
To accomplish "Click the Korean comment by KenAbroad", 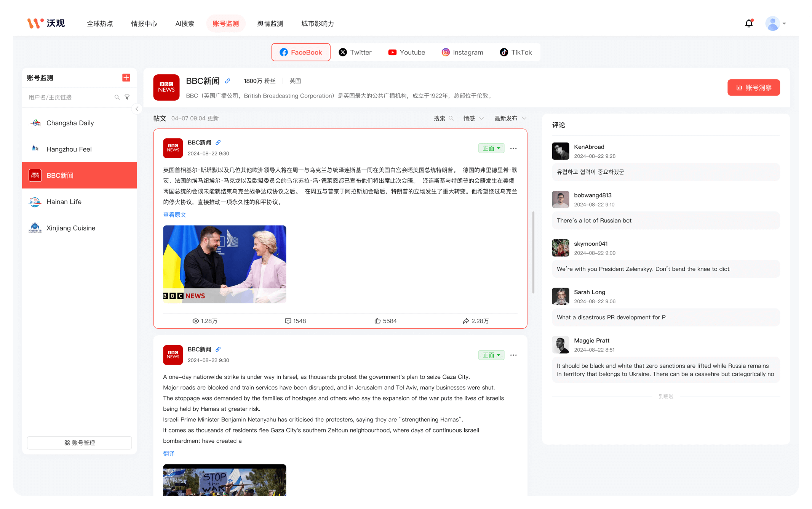I will coord(666,172).
